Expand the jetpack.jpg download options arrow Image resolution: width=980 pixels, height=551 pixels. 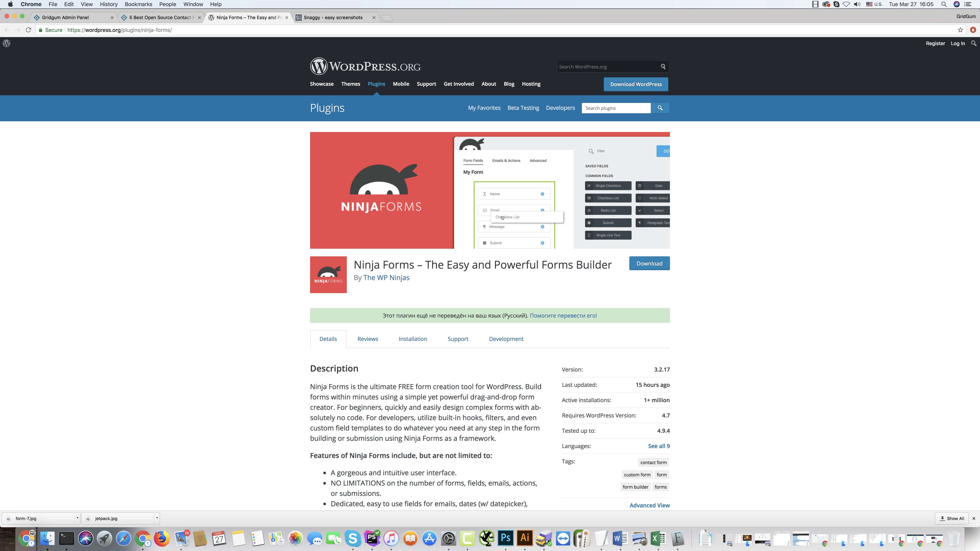coord(157,518)
